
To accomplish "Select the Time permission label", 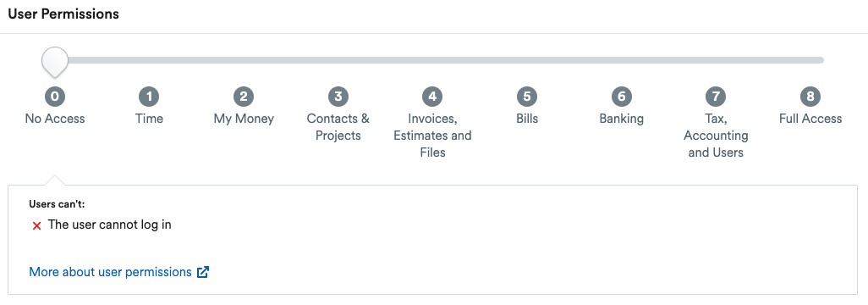I will tap(149, 119).
